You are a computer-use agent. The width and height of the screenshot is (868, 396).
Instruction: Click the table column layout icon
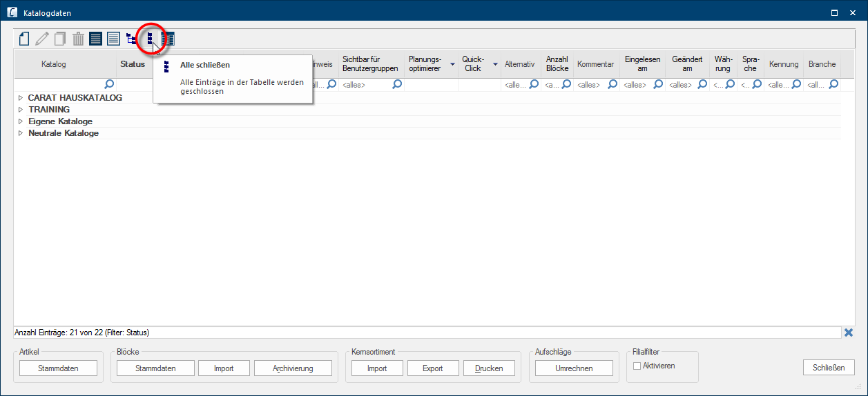point(168,39)
